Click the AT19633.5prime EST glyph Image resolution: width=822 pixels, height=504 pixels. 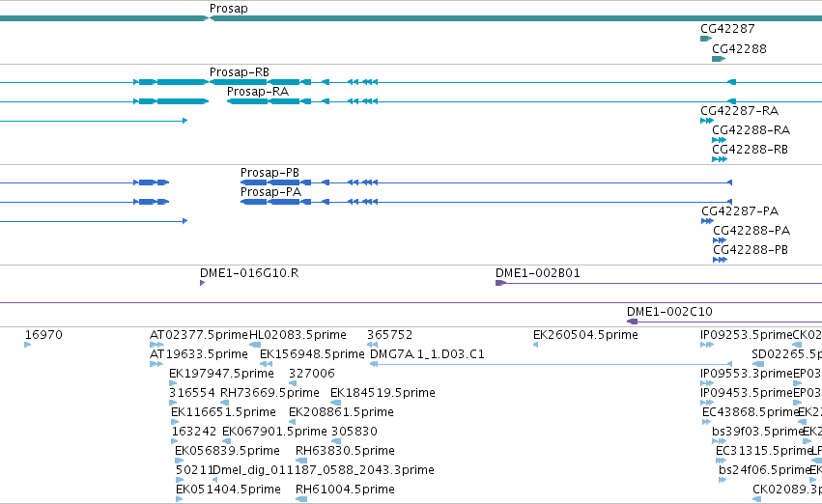tap(156, 364)
